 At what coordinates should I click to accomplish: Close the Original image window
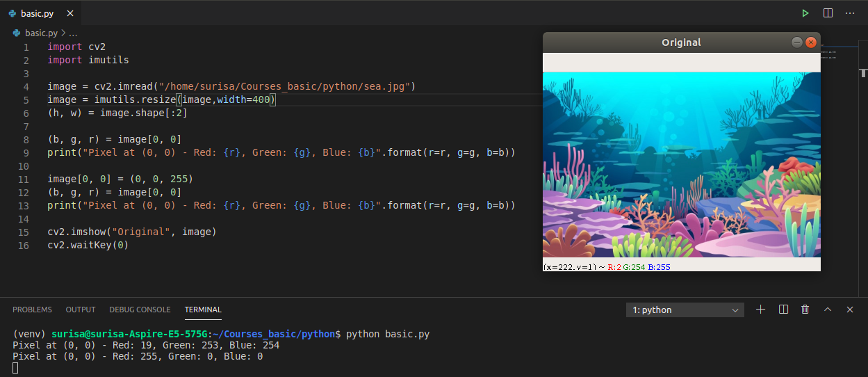[x=811, y=42]
